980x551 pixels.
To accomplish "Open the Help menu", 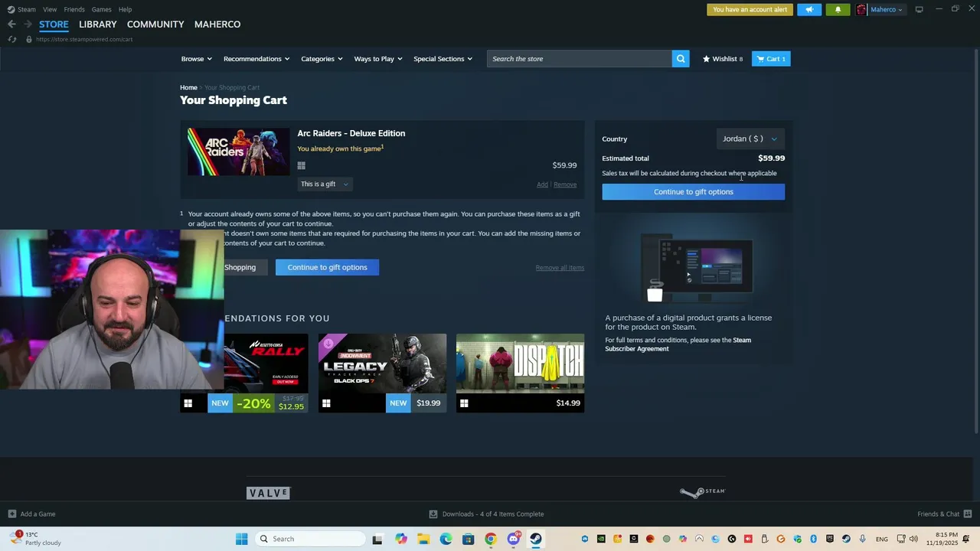I will point(125,9).
